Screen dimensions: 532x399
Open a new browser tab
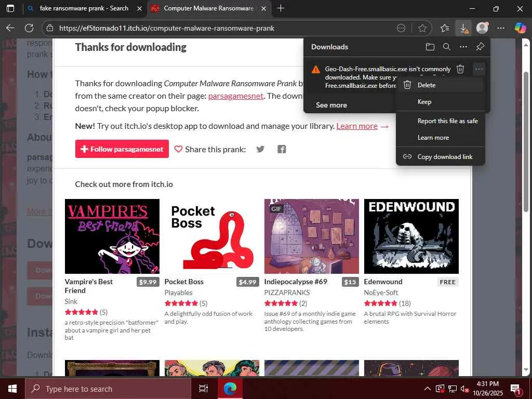pyautogui.click(x=281, y=8)
